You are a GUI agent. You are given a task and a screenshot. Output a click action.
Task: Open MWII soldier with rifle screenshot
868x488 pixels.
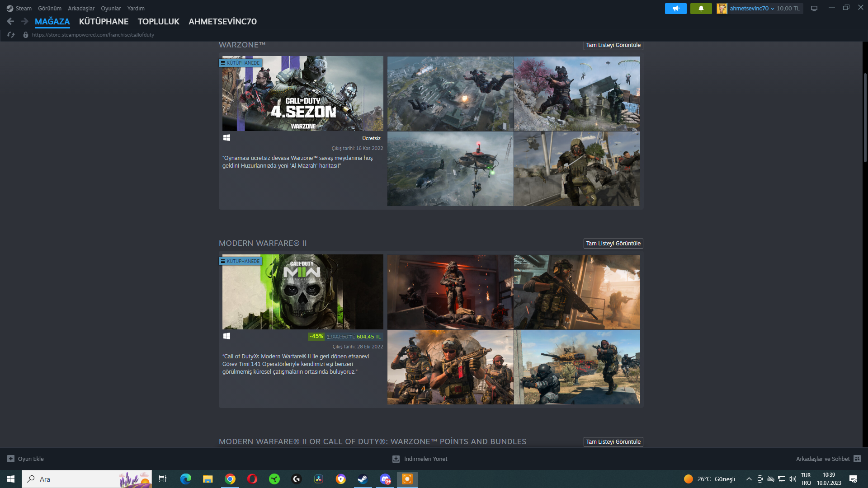point(577,292)
